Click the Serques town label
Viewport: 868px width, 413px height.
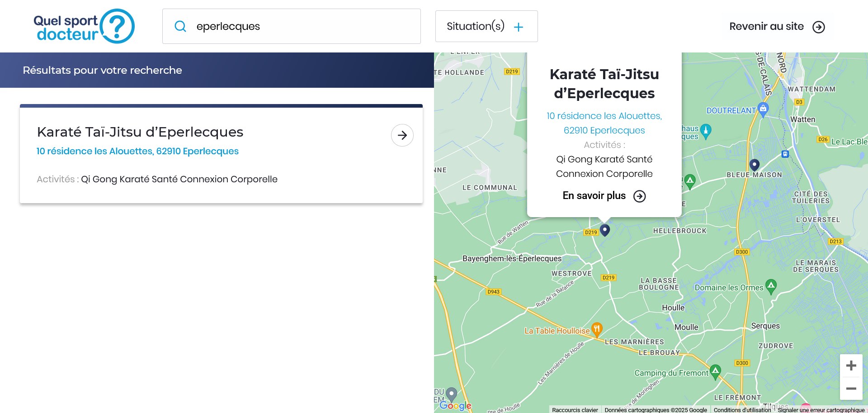765,326
